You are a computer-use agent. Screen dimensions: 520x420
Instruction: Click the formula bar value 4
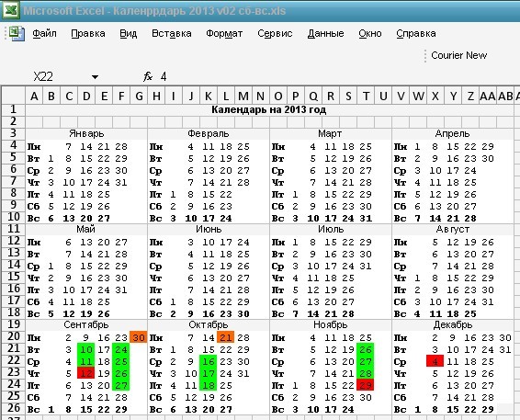point(164,76)
